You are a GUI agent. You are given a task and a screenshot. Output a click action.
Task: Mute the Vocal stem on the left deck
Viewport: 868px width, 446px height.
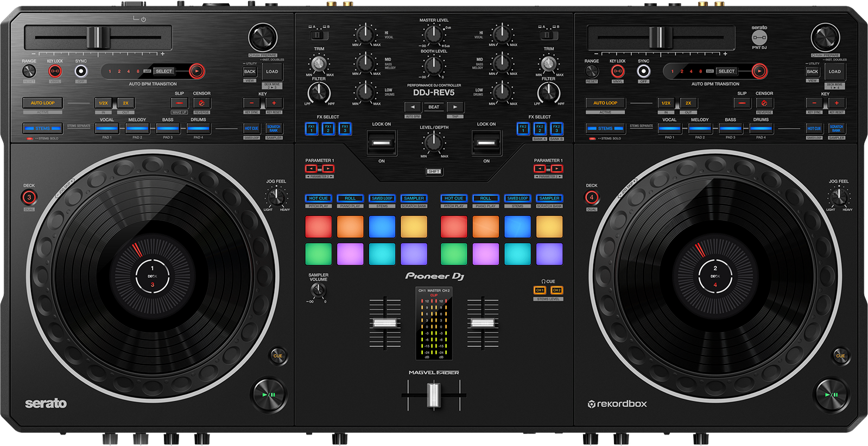click(107, 129)
